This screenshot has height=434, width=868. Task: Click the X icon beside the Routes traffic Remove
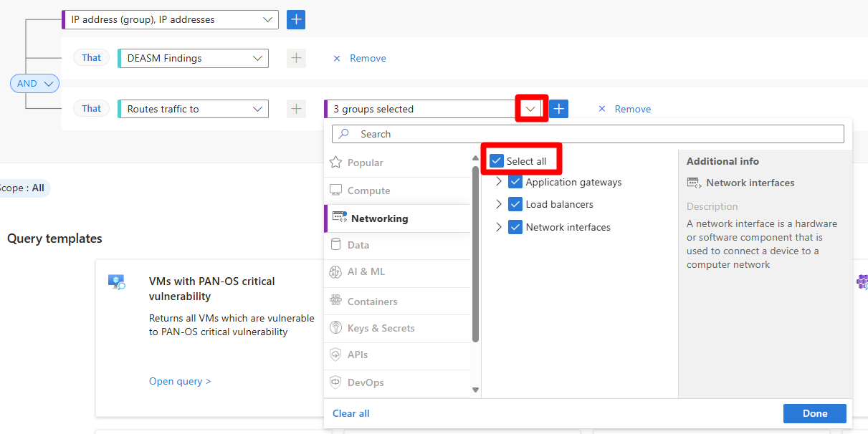[602, 109]
